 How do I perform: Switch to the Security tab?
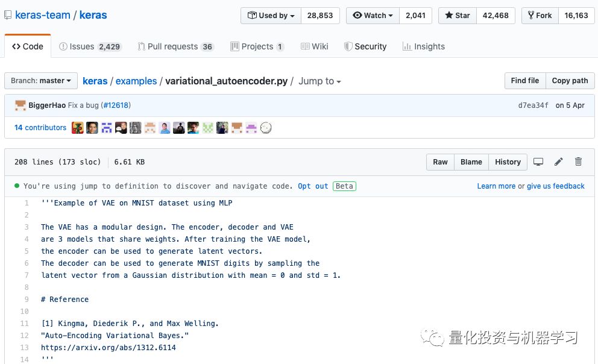(365, 46)
